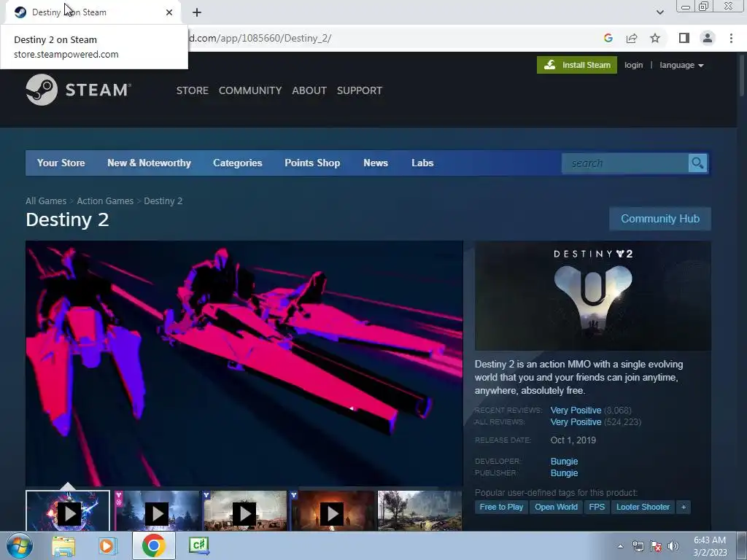The image size is (747, 560).
Task: Open the SUPPORT menu item
Action: (x=359, y=90)
